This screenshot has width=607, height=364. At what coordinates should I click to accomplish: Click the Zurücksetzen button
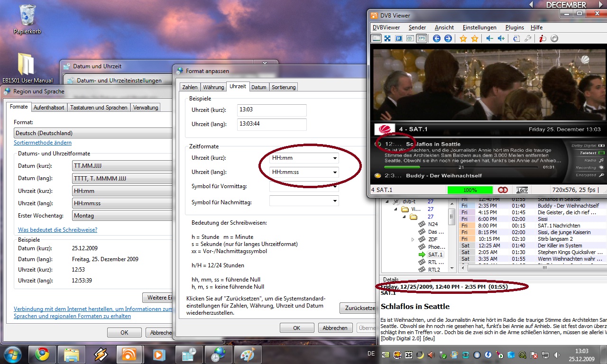(358, 308)
